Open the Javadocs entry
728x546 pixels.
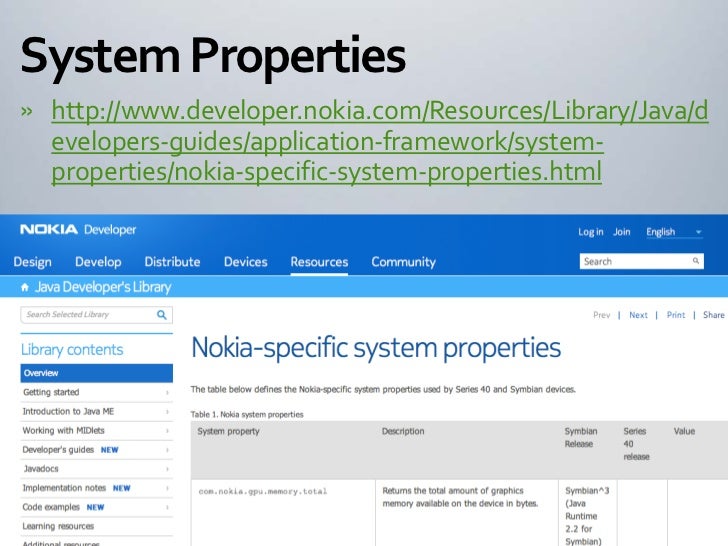pos(41,469)
